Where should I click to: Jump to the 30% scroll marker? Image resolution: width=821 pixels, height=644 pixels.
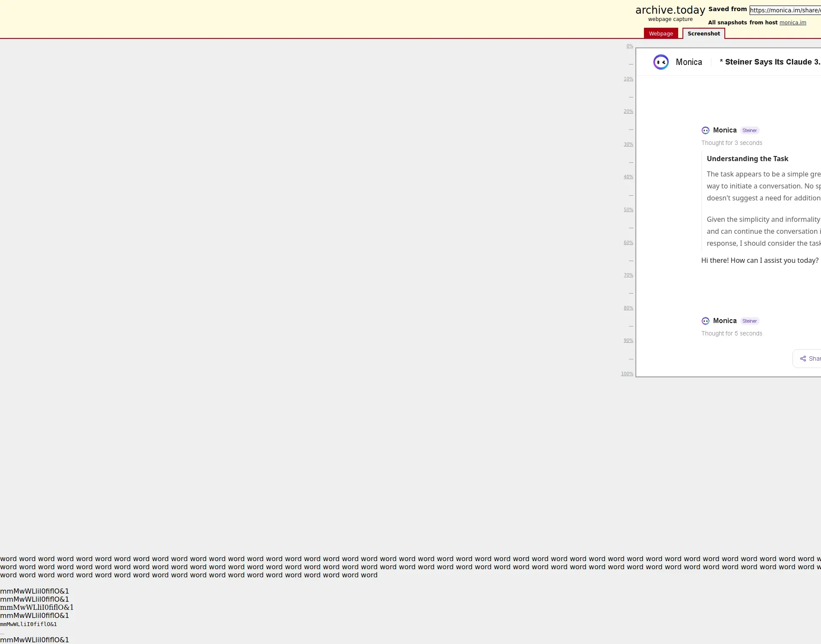tap(628, 144)
